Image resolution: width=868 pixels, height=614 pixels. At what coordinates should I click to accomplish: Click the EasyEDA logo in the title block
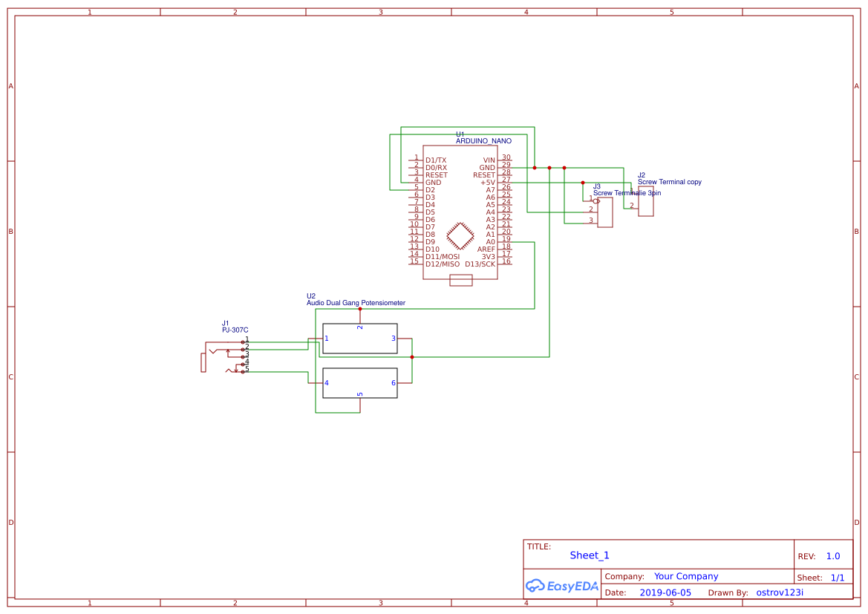561,586
